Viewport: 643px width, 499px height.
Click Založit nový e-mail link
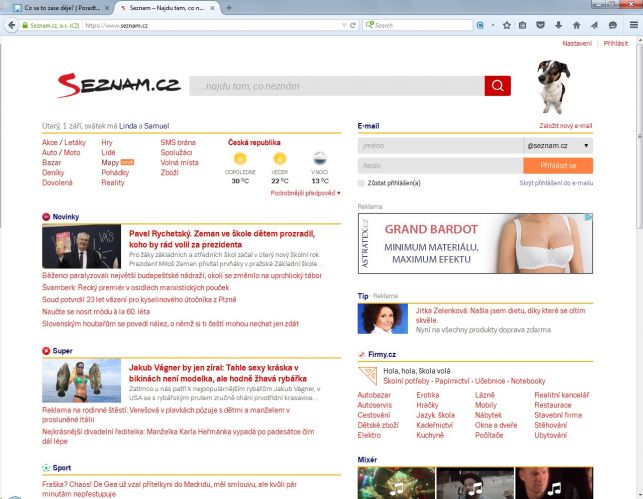[x=565, y=126]
